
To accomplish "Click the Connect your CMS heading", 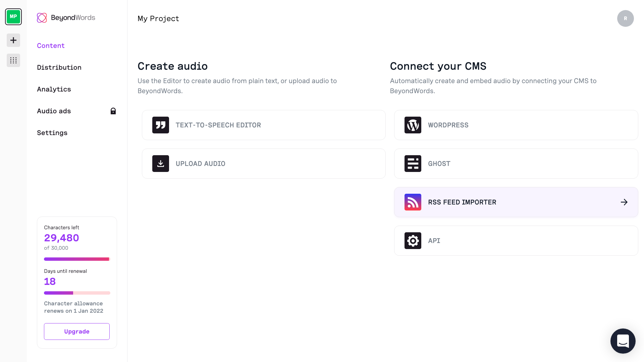I will tap(438, 66).
